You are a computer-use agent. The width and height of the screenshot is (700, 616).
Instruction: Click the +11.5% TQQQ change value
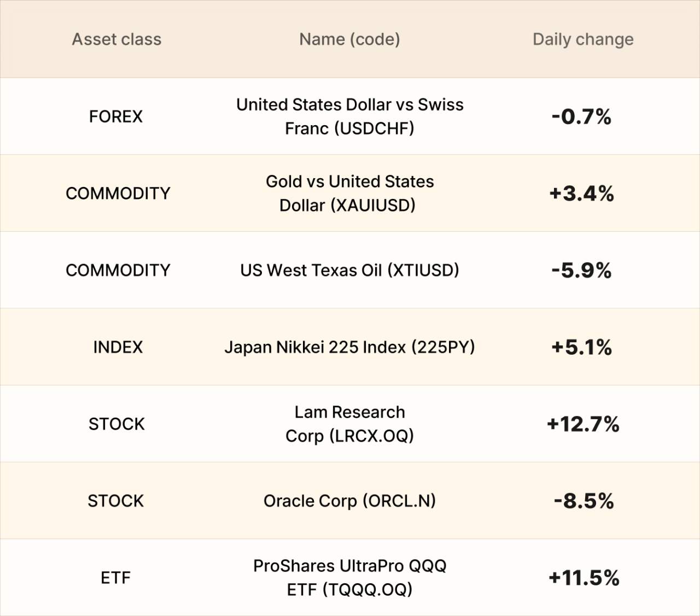point(584,578)
